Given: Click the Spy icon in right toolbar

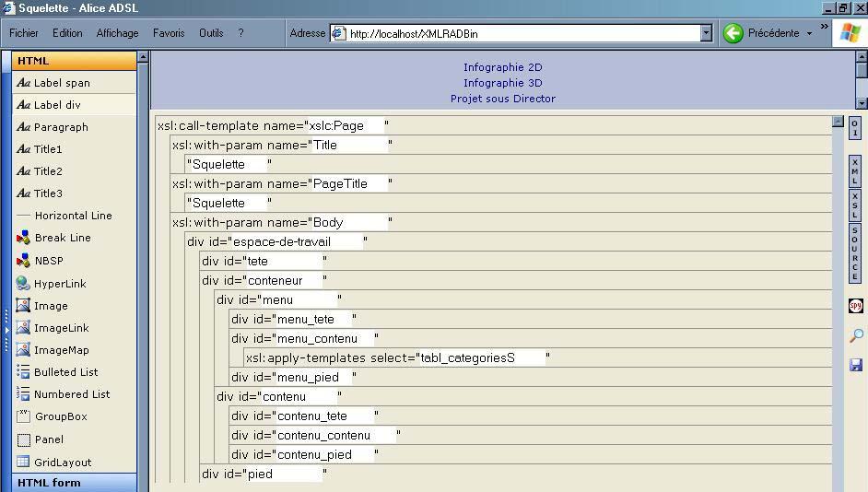Looking at the screenshot, I should click(855, 306).
